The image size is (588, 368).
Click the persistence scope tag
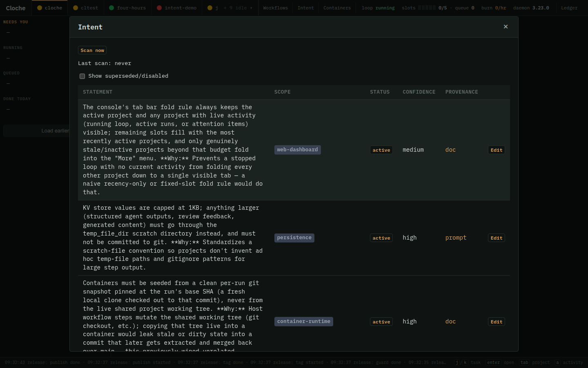click(294, 238)
